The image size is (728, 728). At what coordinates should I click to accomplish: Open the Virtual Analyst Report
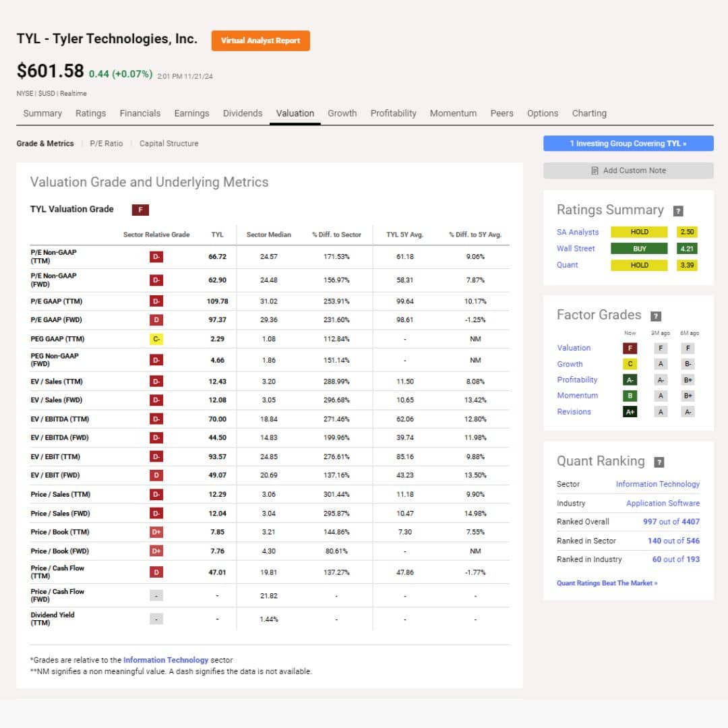tap(260, 41)
